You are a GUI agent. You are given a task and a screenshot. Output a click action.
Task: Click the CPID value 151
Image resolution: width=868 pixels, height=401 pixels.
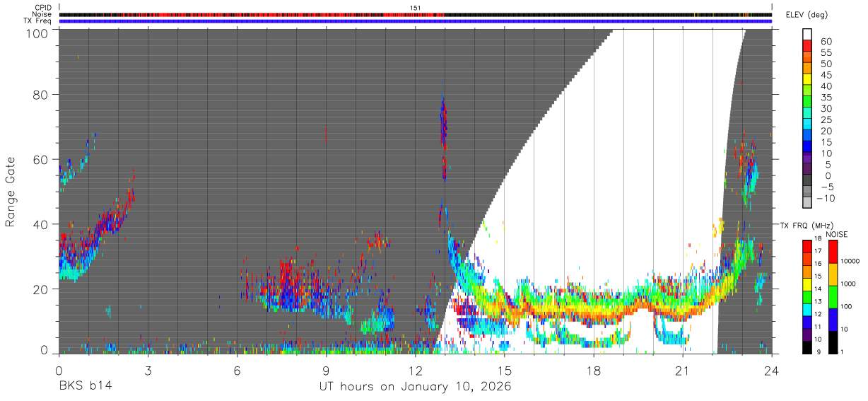(x=415, y=8)
